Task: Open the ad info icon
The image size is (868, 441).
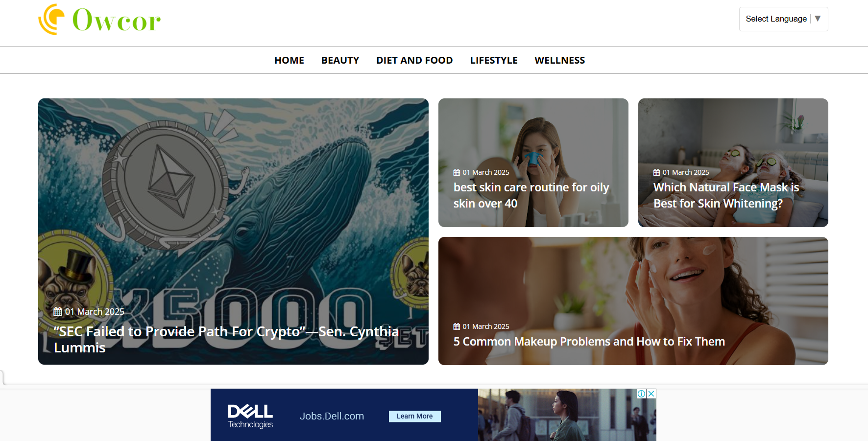Action: coord(642,394)
